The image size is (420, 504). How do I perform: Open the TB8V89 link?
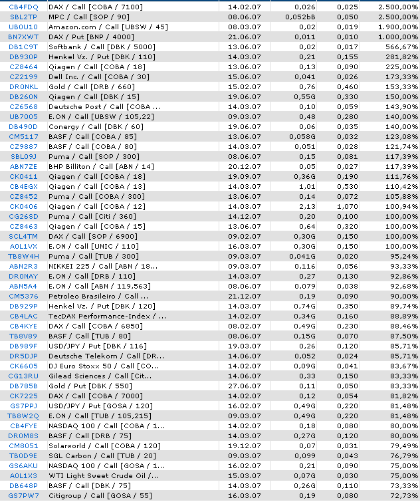23,336
